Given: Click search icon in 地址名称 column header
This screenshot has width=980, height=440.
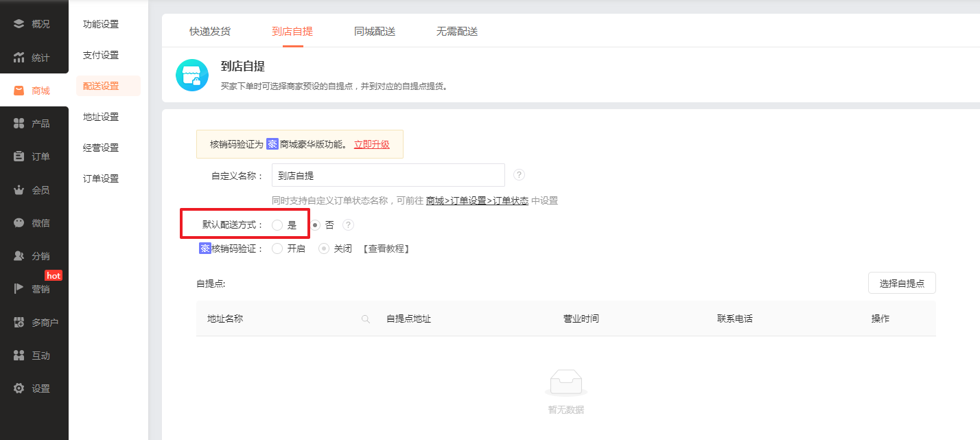Looking at the screenshot, I should click(366, 319).
